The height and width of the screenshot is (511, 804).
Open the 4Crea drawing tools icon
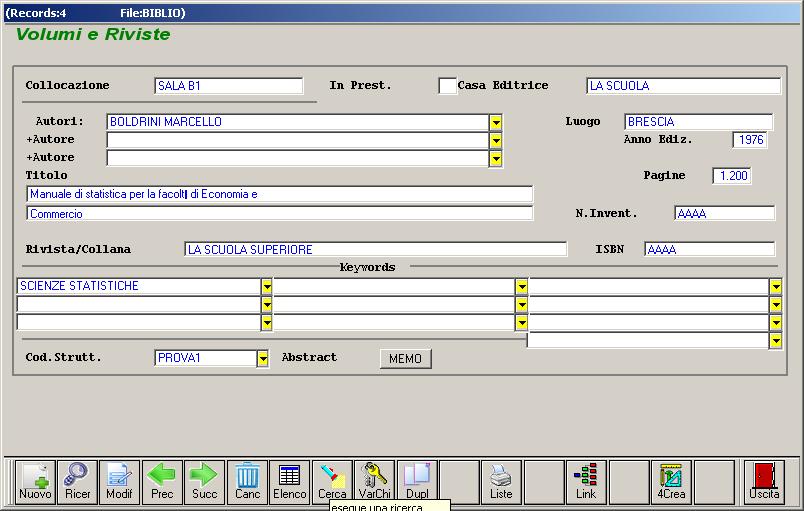point(671,482)
